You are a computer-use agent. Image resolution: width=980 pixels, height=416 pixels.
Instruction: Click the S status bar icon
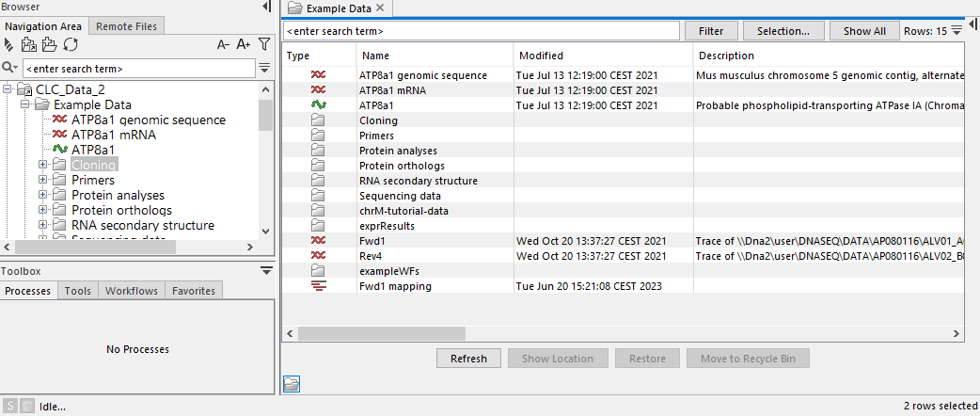10,406
